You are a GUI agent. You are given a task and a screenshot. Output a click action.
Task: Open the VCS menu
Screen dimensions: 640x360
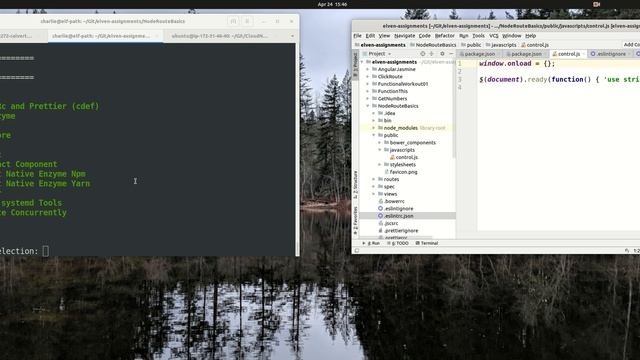tap(493, 36)
